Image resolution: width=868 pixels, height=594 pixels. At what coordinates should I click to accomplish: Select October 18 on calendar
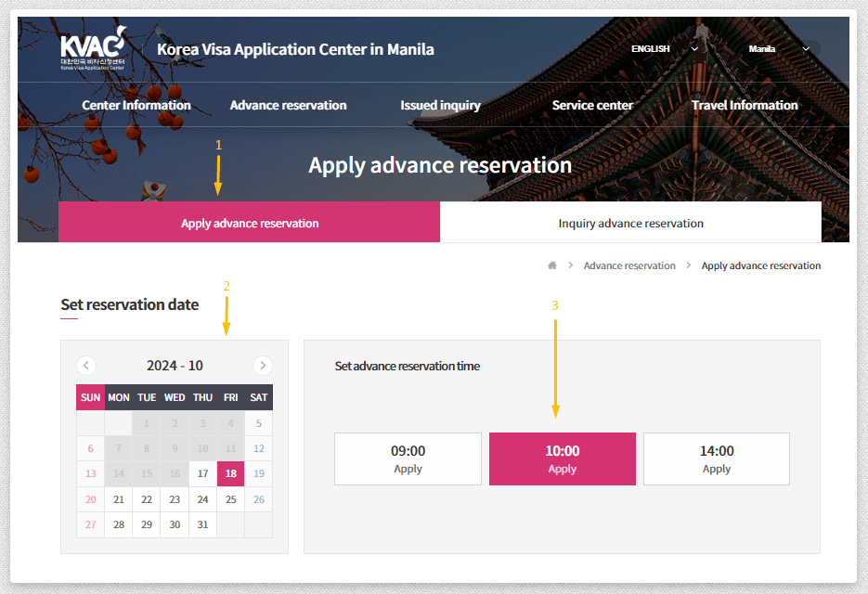230,473
